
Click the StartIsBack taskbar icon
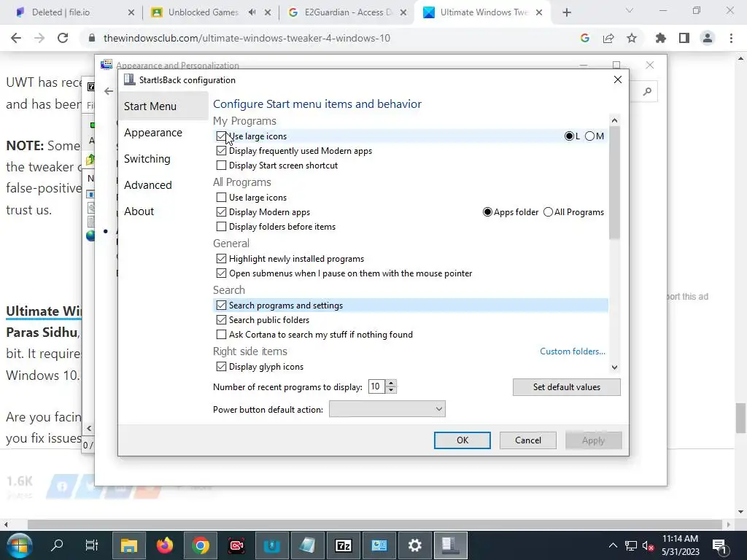coord(451,545)
